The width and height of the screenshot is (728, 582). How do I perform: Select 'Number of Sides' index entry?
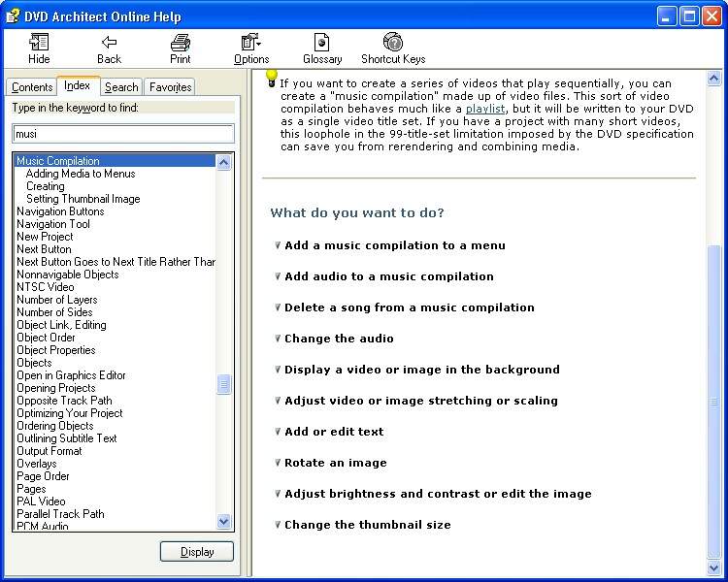54,312
